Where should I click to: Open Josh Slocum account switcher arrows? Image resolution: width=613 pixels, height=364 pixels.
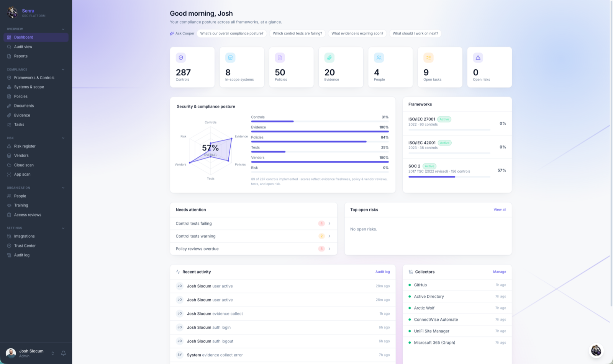(x=53, y=353)
